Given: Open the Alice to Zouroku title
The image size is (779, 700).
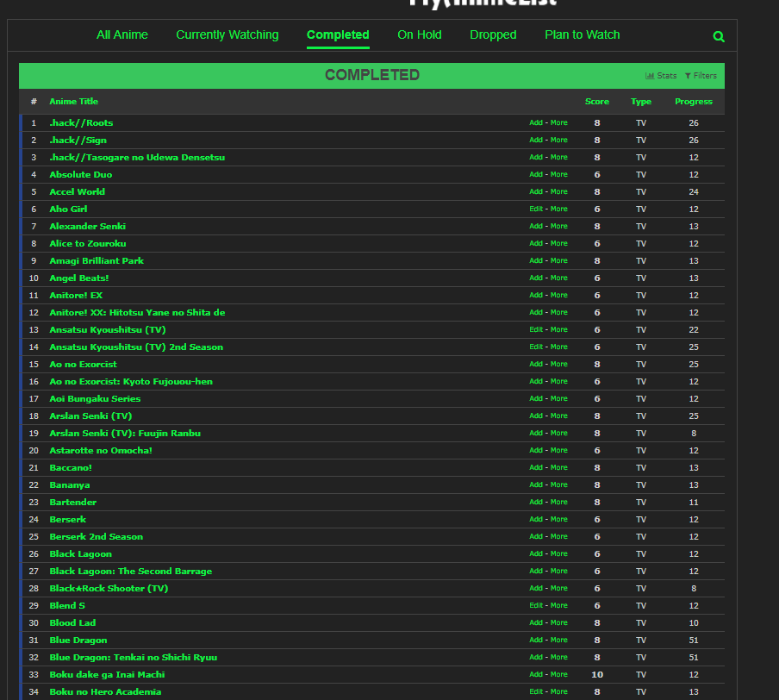Looking at the screenshot, I should coord(87,244).
